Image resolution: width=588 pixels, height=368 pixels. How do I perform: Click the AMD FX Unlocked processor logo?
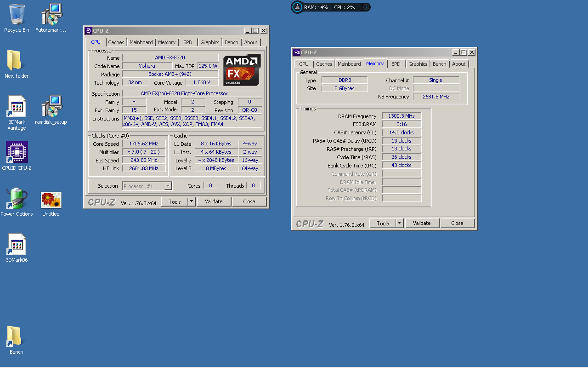(x=242, y=70)
